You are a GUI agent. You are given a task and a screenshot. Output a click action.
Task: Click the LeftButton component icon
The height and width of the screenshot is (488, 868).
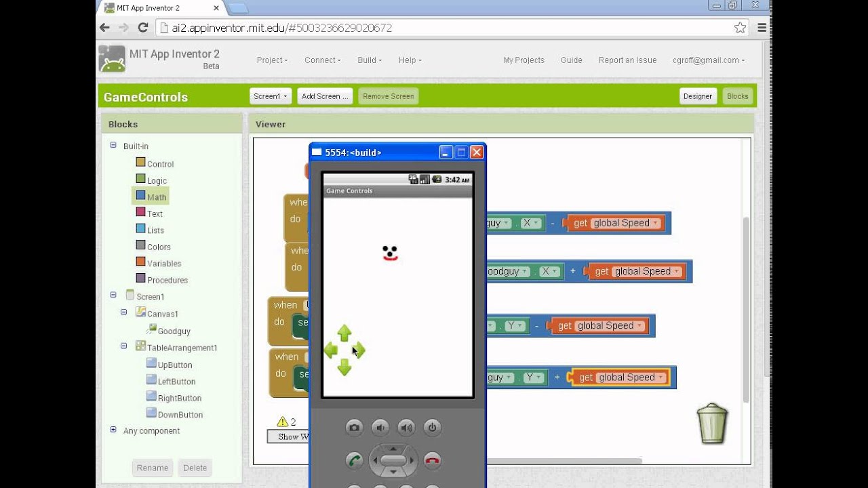(x=151, y=380)
